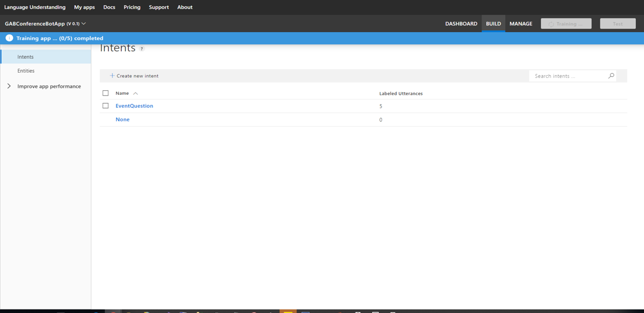Image resolution: width=644 pixels, height=313 pixels.
Task: Click the plus icon for new intent
Action: [112, 76]
